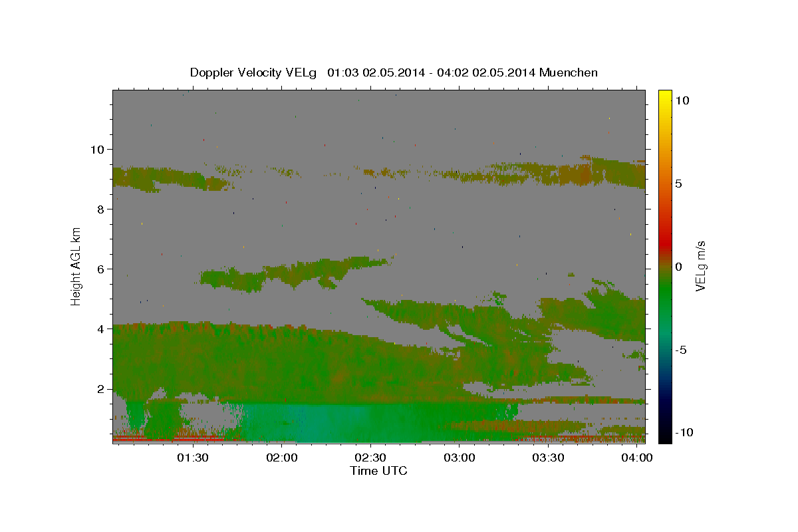
Task: Click the colorbar value 10 label
Action: tap(682, 100)
